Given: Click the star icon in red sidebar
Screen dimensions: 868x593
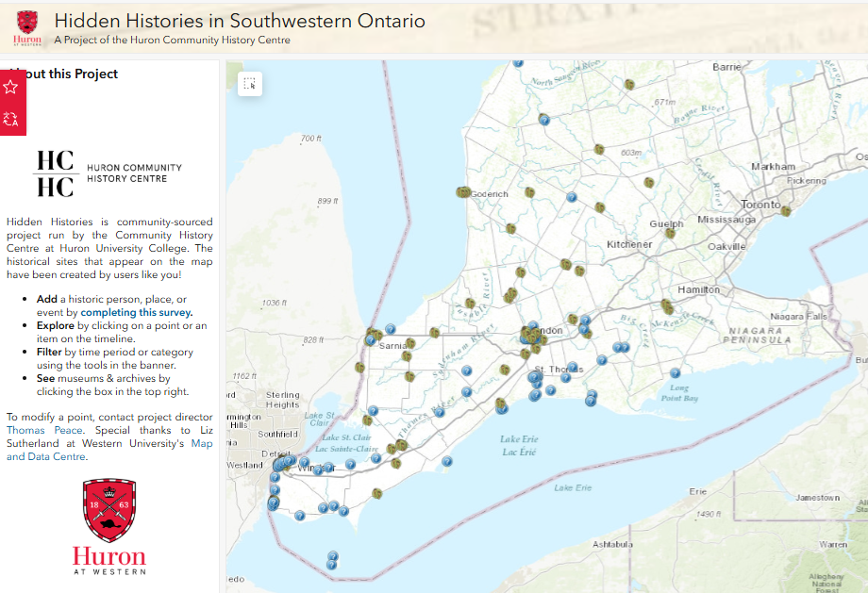Looking at the screenshot, I should pos(11,87).
